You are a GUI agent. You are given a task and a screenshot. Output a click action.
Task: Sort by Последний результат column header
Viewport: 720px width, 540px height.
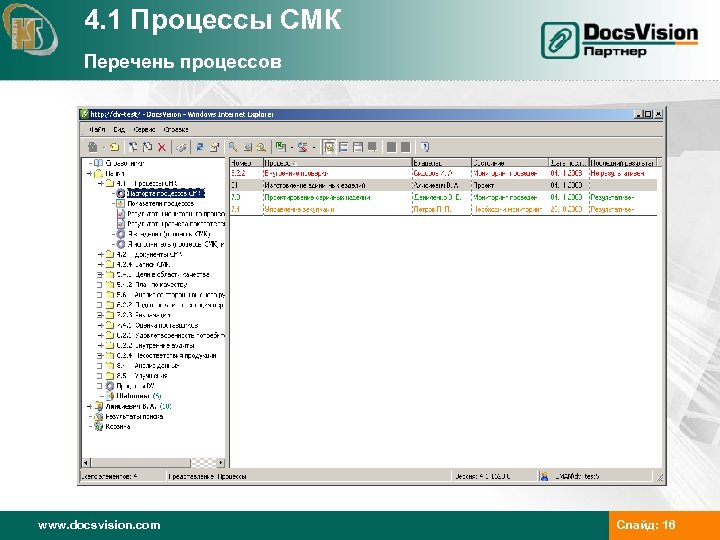[623, 163]
